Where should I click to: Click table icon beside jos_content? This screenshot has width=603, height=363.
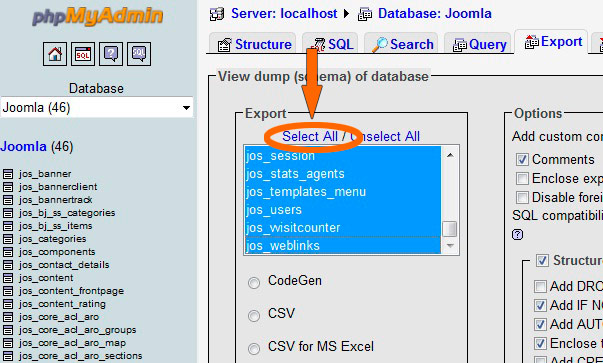tap(8, 278)
